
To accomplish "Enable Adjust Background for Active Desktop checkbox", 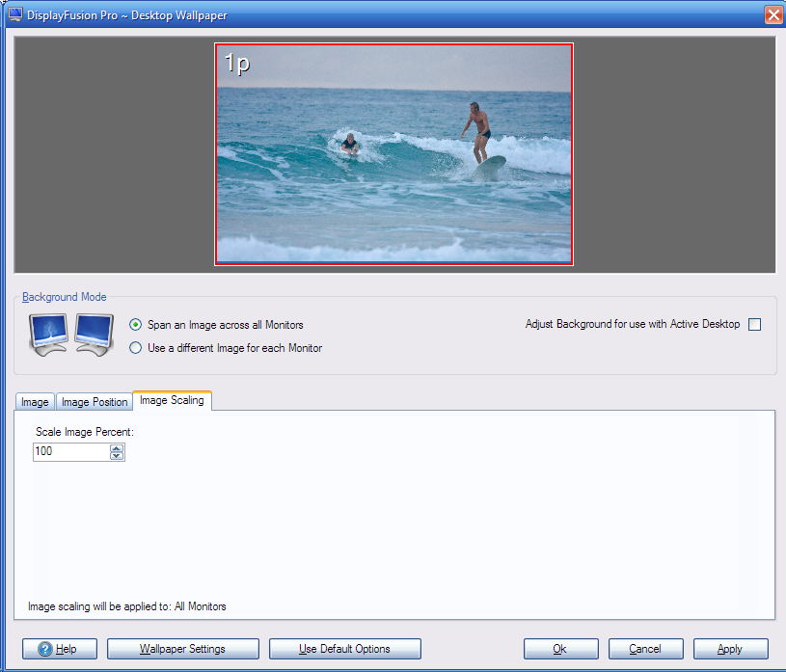I will 754,325.
